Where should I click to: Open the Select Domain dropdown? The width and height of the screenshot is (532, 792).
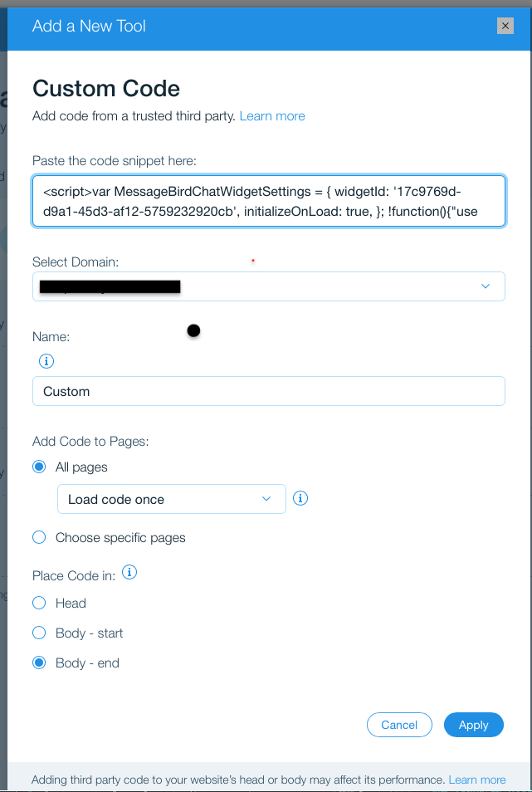point(268,287)
